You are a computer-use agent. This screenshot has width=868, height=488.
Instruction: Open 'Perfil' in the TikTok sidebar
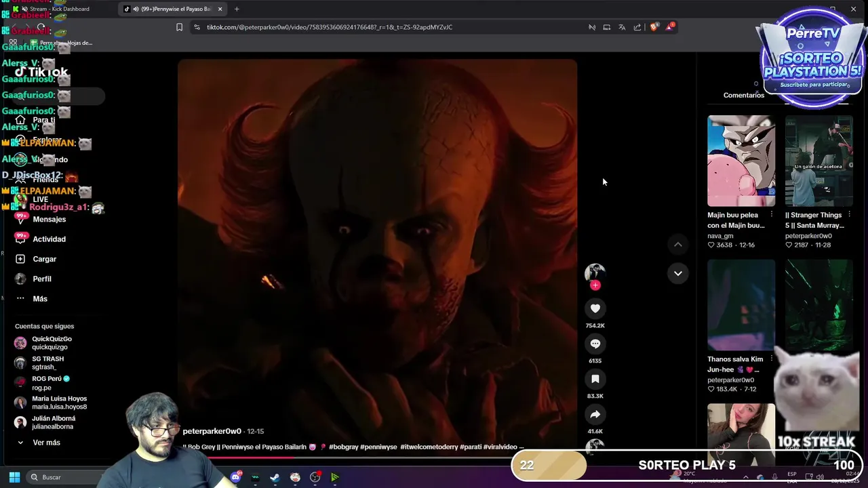33,279
